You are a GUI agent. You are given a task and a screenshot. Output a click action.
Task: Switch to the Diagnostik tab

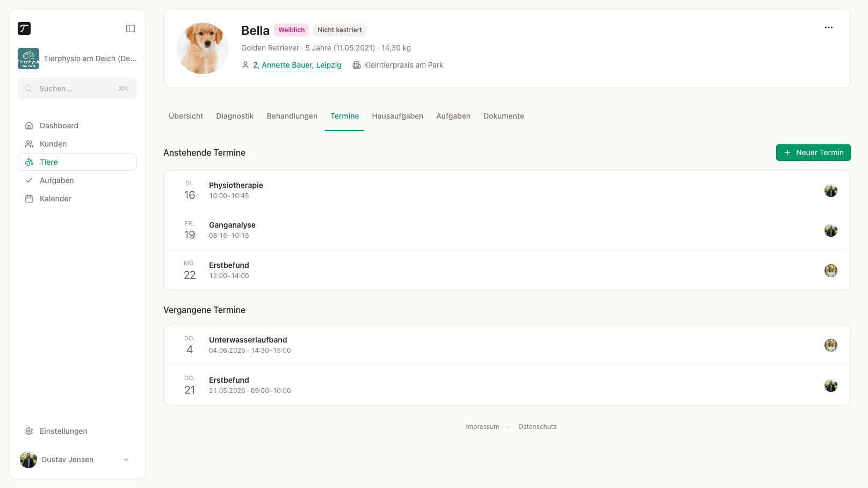click(x=235, y=116)
